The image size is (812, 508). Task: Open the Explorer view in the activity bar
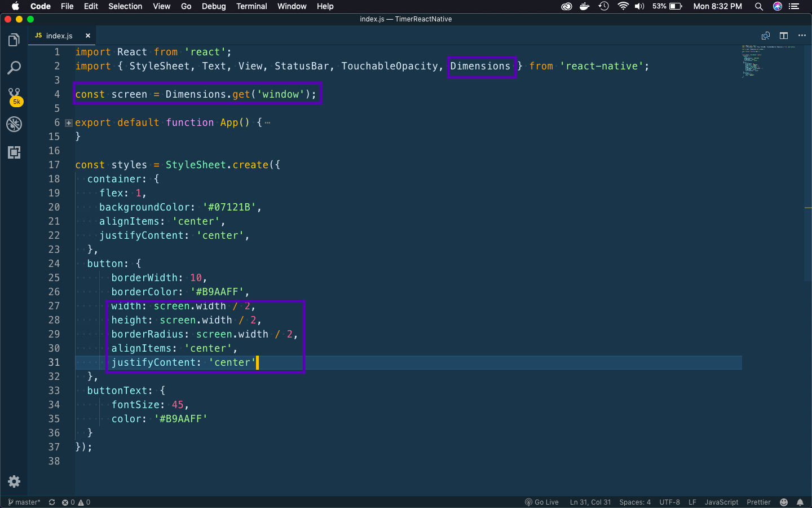tap(14, 40)
